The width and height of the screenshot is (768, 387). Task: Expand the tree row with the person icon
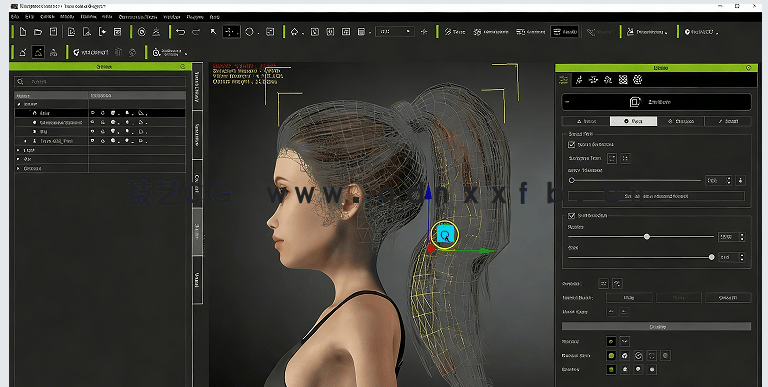pyautogui.click(x=25, y=141)
